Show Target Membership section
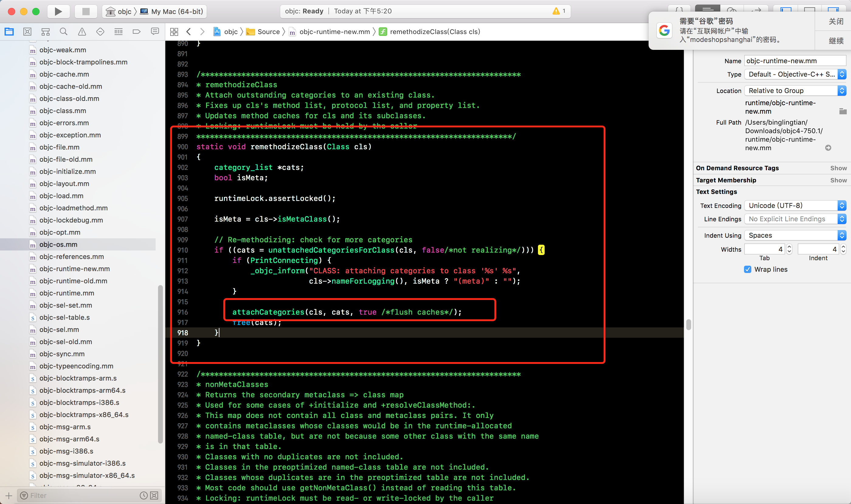Screen dimensions: 851x504 click(838, 180)
